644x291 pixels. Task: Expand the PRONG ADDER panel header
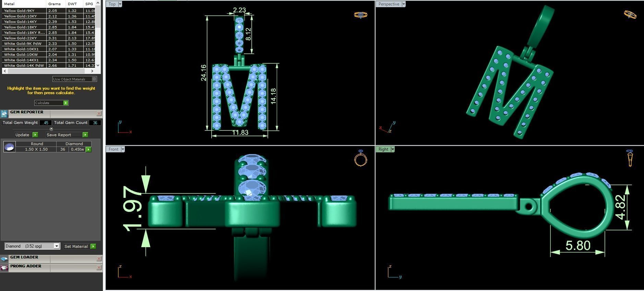click(51, 268)
